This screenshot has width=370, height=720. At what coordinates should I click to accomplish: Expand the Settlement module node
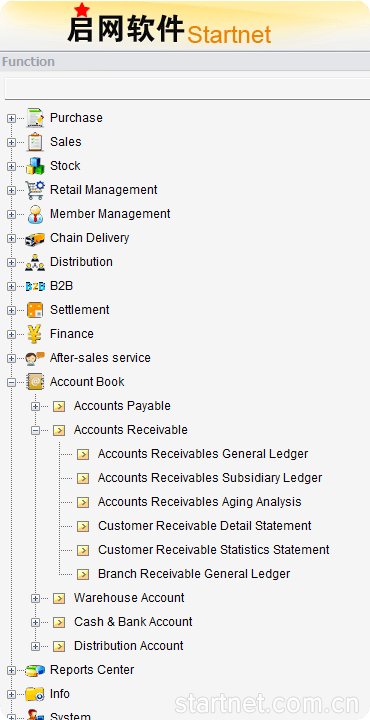(x=11, y=310)
